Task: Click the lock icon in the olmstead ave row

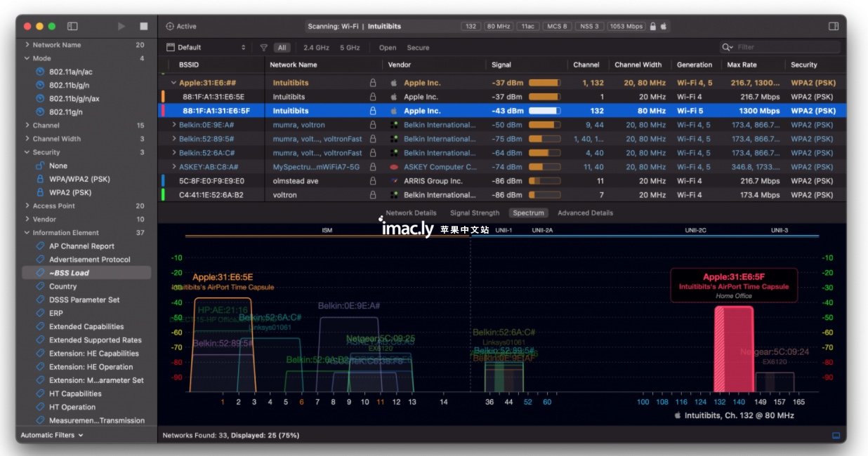Action: click(373, 181)
